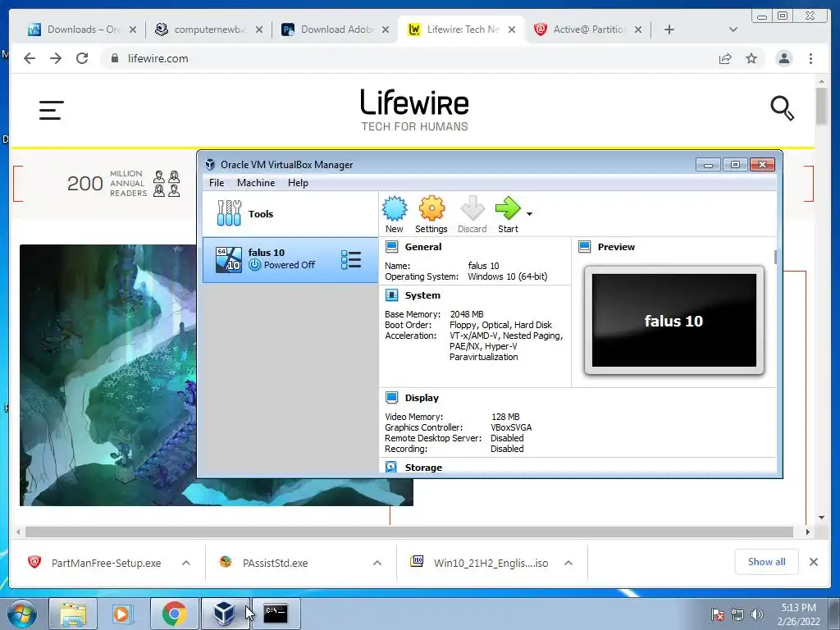This screenshot has width=840, height=630.
Task: Click the General section header icon
Action: 391,246
